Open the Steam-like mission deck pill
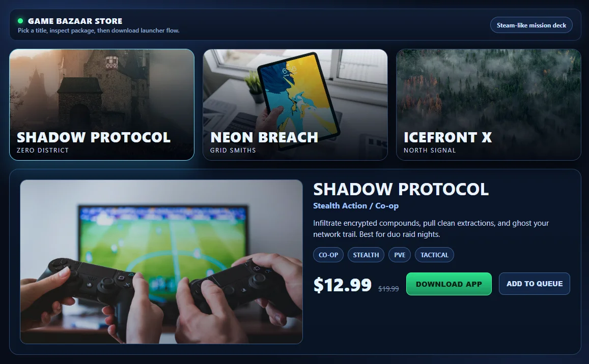Screen dimensions: 589x364 click(x=531, y=25)
